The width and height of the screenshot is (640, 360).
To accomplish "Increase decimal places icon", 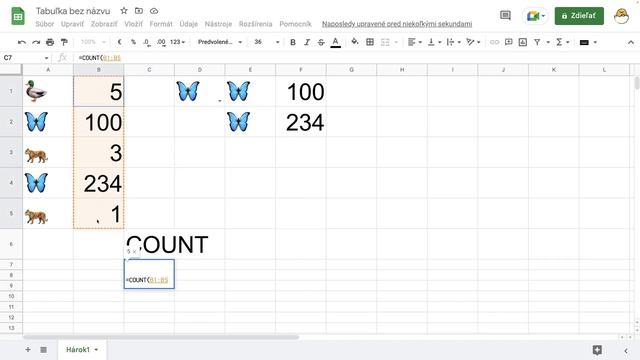I will click(161, 42).
